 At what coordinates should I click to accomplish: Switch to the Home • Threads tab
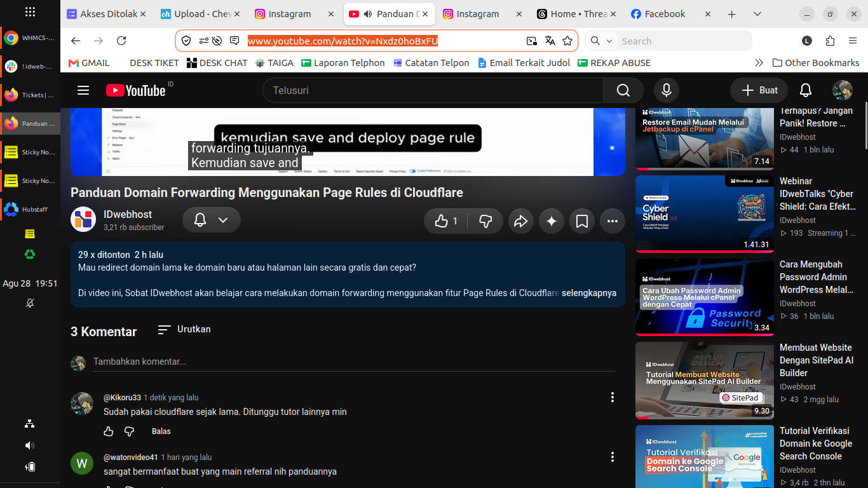pyautogui.click(x=576, y=14)
